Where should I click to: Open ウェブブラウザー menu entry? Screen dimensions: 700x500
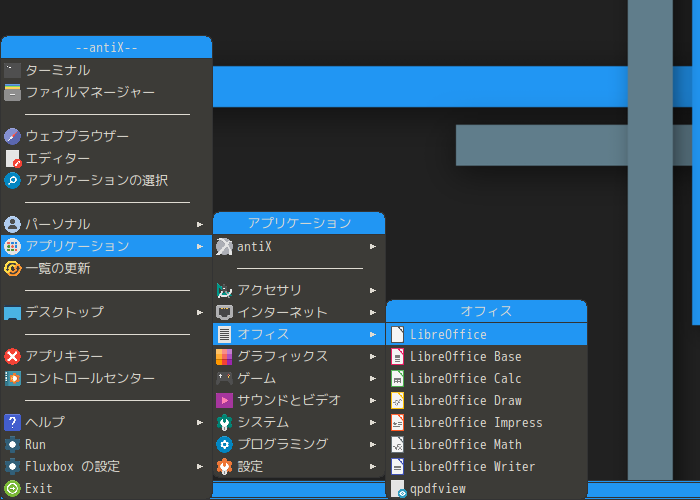pos(106,136)
